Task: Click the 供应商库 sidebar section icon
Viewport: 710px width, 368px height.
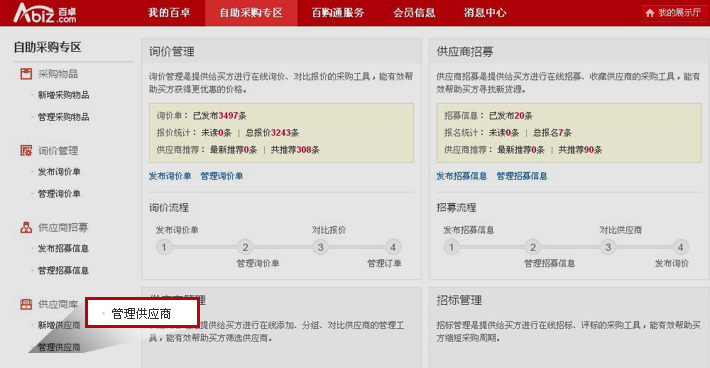Action: click(x=26, y=304)
